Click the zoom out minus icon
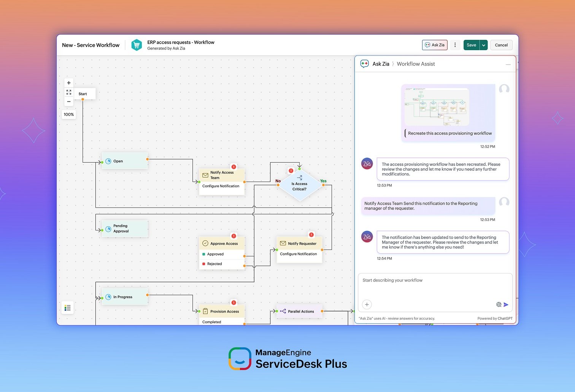Image resolution: width=575 pixels, height=392 pixels. coord(69,101)
